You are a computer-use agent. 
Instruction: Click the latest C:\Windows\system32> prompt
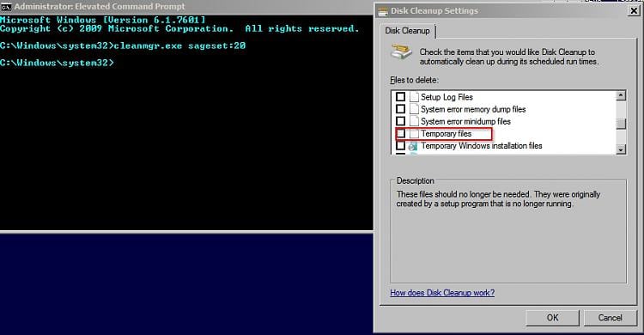57,63
